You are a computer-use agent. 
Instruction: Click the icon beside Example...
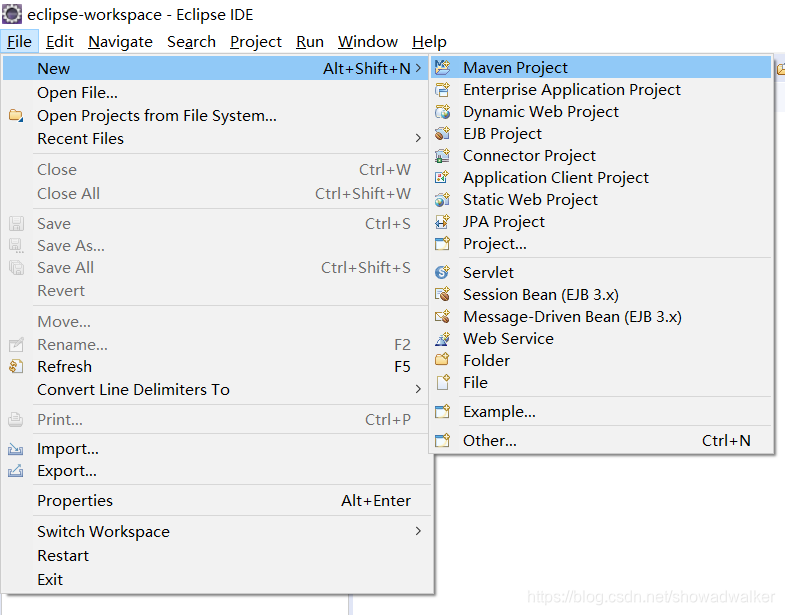pyautogui.click(x=443, y=412)
